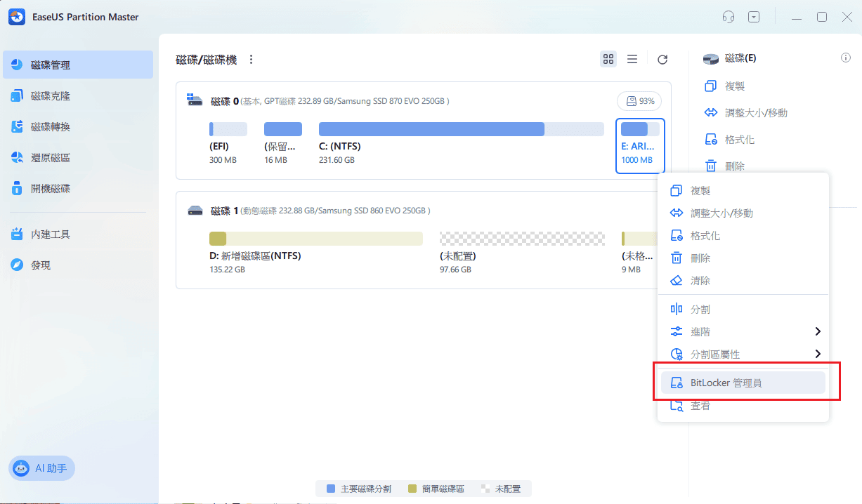
Task: Switch to list view layout
Action: click(x=632, y=59)
